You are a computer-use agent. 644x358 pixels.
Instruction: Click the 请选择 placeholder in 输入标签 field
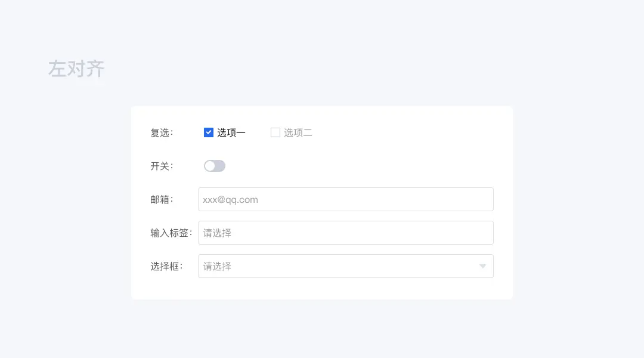click(217, 233)
